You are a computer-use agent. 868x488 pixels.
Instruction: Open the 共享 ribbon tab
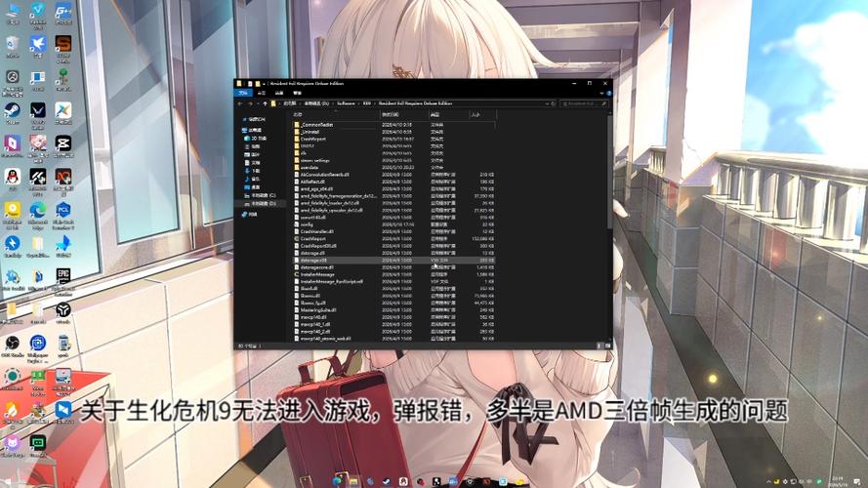click(x=279, y=93)
